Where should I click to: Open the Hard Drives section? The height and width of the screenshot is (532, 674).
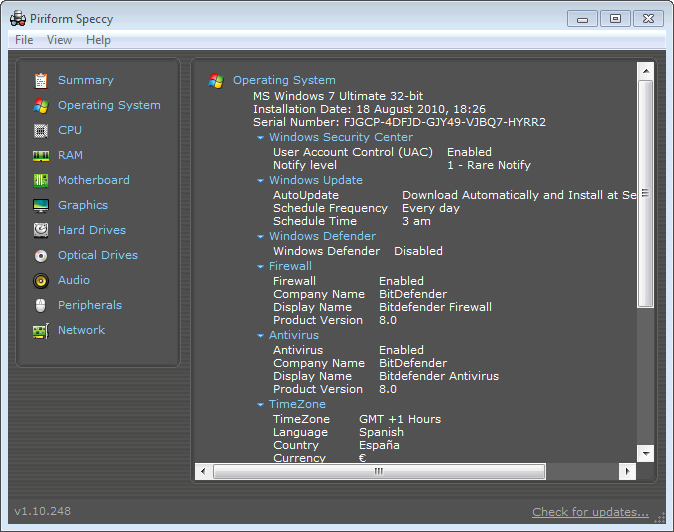[x=92, y=230]
